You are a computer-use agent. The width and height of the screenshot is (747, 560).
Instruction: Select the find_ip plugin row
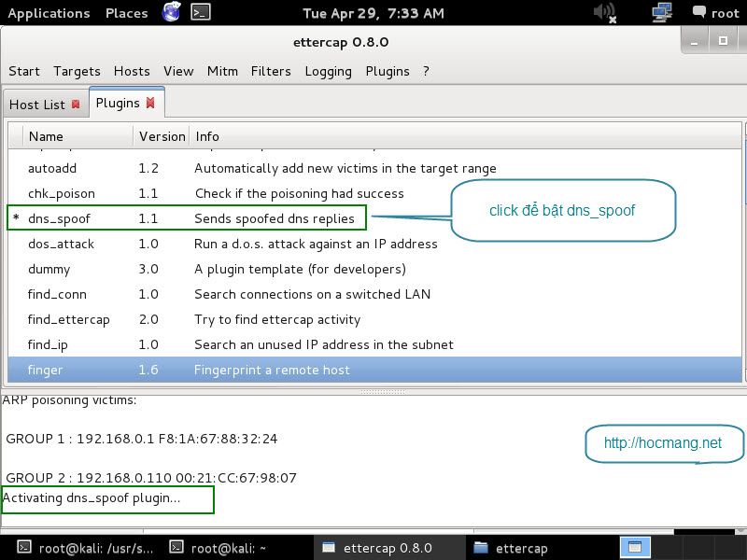374,344
